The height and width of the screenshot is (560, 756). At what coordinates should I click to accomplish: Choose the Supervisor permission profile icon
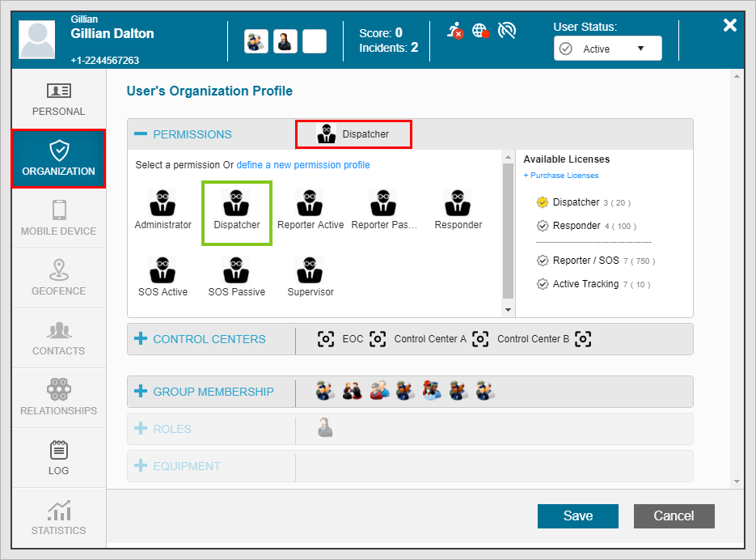click(x=310, y=269)
